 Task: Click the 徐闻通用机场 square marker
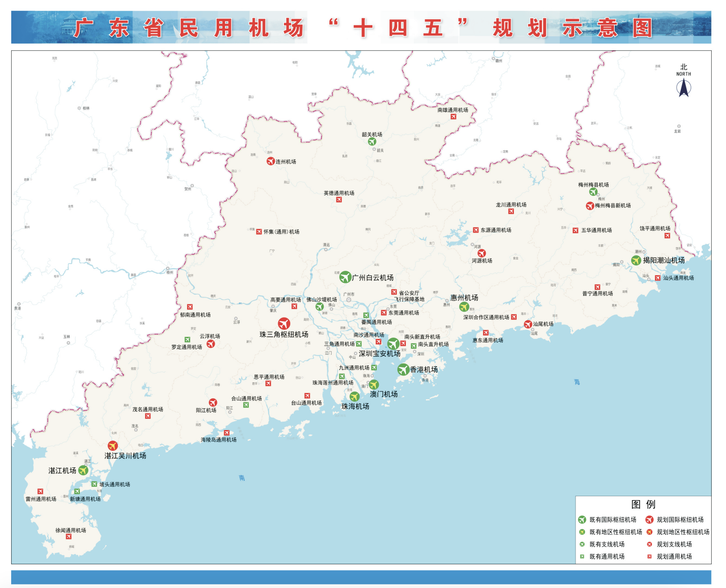69,537
